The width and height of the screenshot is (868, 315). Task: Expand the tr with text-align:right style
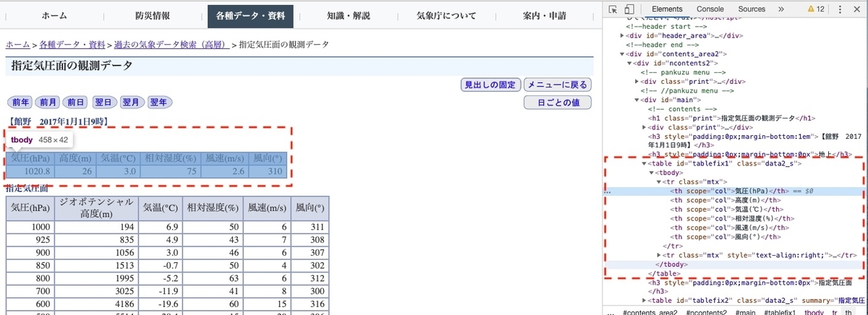[x=659, y=255]
